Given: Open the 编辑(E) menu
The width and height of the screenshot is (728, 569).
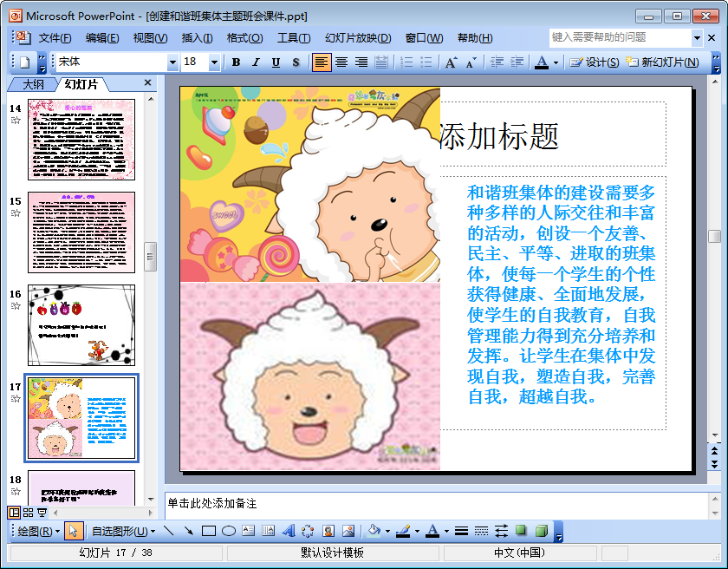Looking at the screenshot, I should (102, 38).
